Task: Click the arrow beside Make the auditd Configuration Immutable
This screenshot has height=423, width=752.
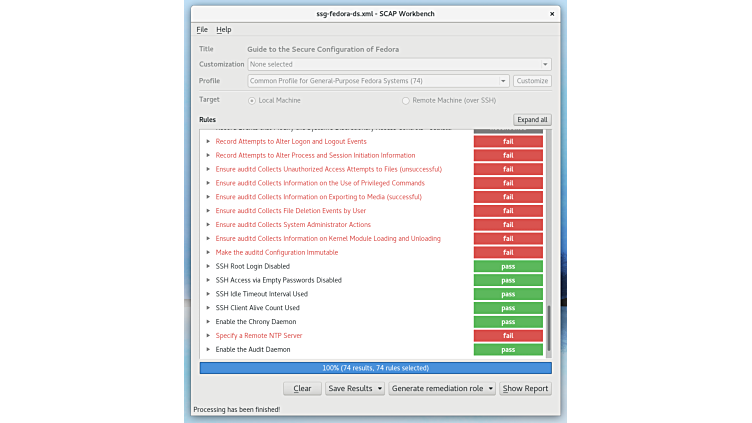Action: pos(208,252)
